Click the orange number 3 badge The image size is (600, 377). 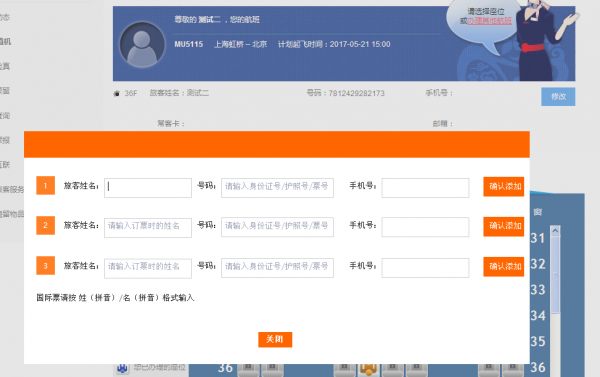coord(46,266)
